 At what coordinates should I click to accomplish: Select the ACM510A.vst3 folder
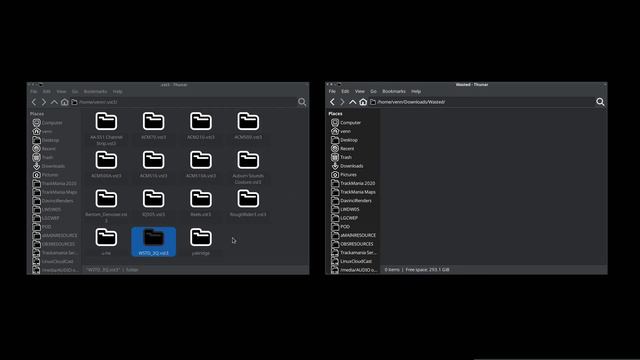(201, 164)
